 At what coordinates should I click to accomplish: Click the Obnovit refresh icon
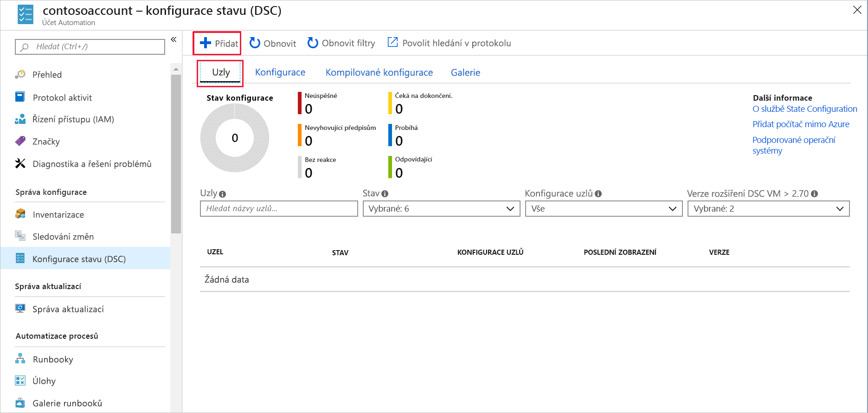(x=255, y=43)
